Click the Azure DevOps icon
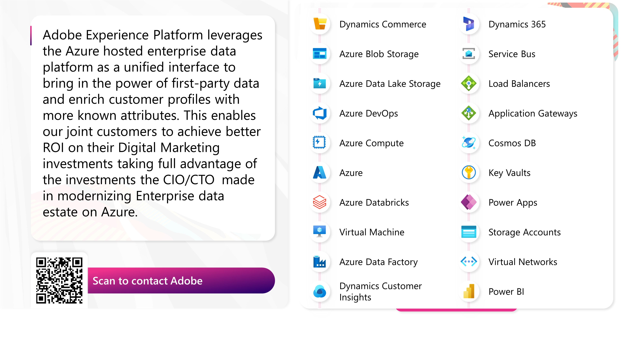The width and height of the screenshot is (644, 362). pyautogui.click(x=320, y=113)
